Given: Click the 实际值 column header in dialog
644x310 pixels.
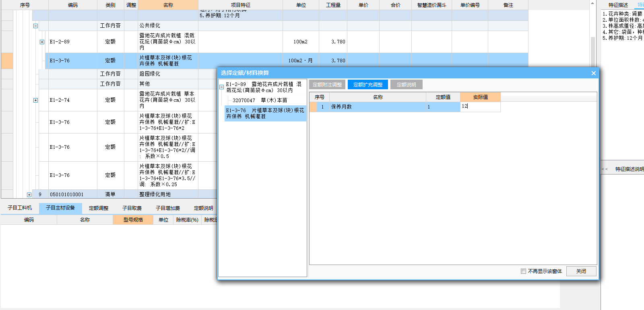Looking at the screenshot, I should pyautogui.click(x=480, y=97).
